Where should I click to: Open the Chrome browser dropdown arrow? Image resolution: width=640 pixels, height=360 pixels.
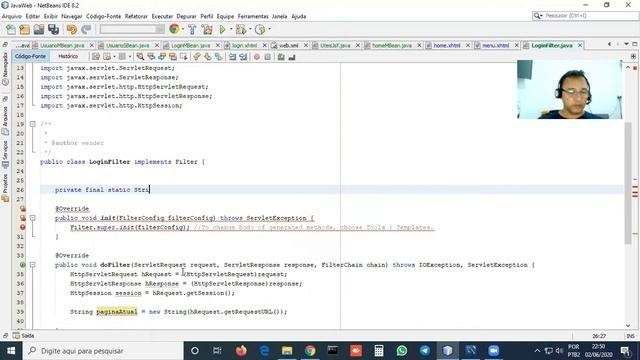click(x=182, y=29)
